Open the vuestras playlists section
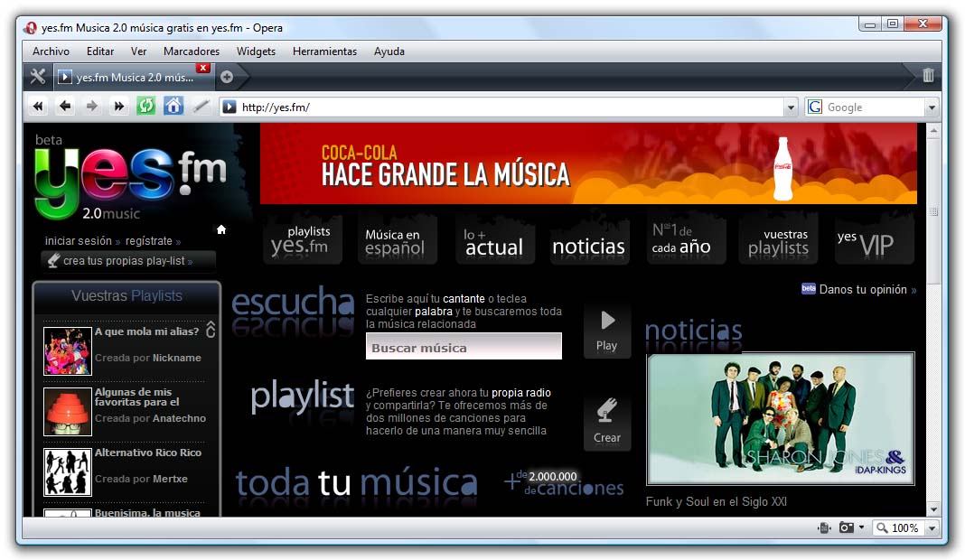Image resolution: width=965 pixels, height=560 pixels. pos(779,240)
